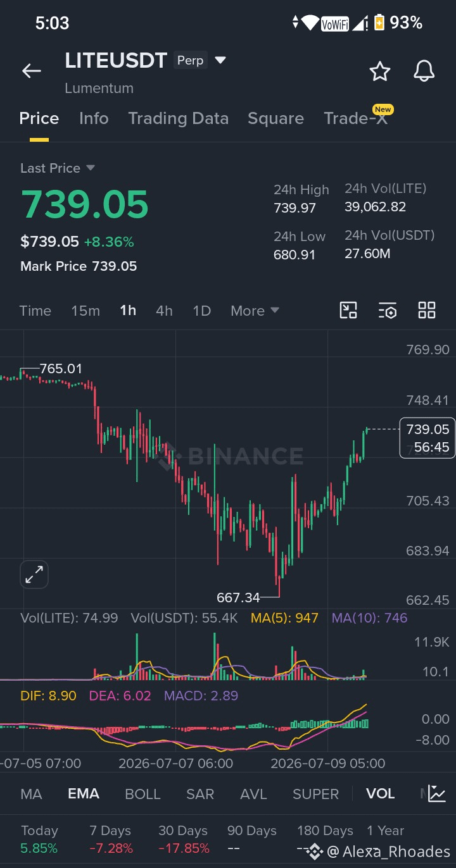Tap the Perp contract label
Viewport: 456px width, 868px height.
coord(190,60)
